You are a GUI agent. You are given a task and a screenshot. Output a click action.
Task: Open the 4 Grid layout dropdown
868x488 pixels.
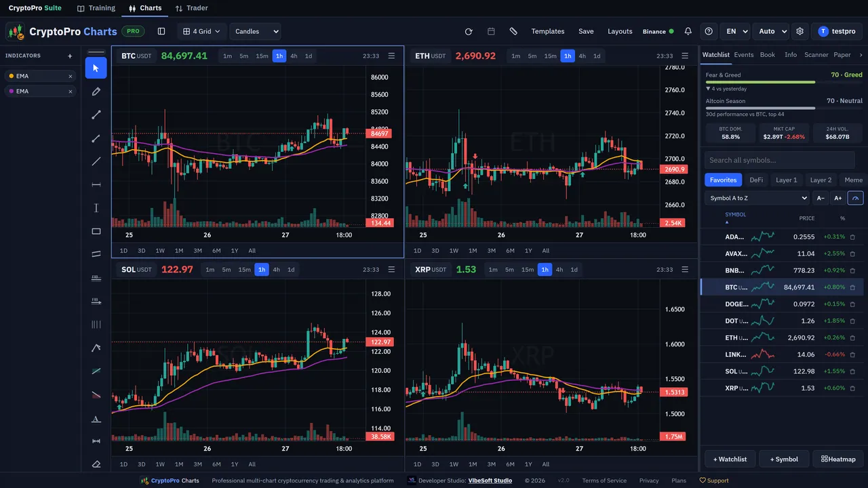[201, 31]
